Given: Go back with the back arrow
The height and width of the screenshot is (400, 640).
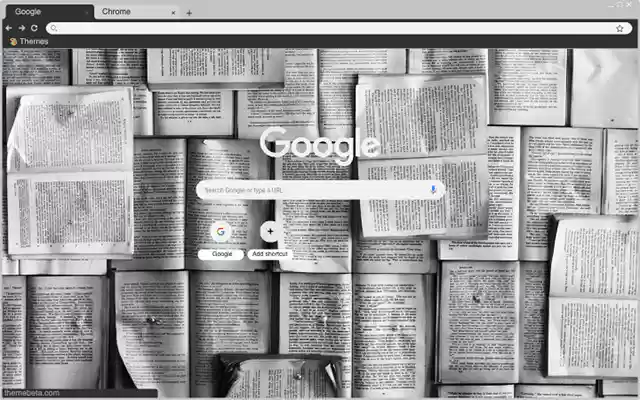Looking at the screenshot, I should pyautogui.click(x=9, y=28).
